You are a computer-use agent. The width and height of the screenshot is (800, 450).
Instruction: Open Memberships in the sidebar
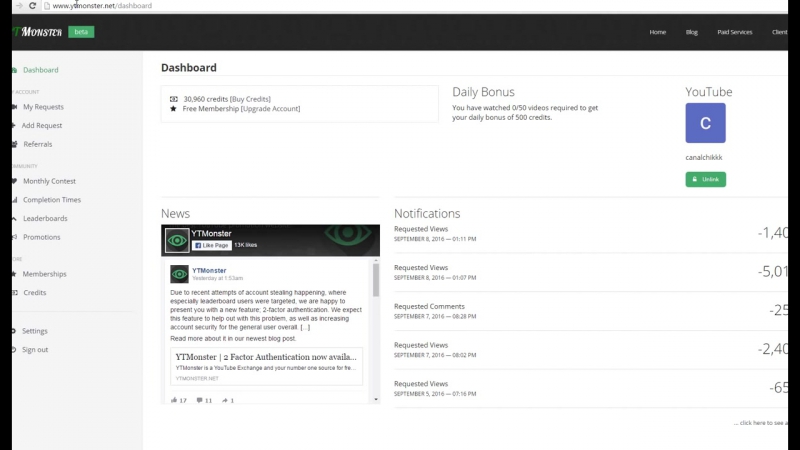[44, 274]
